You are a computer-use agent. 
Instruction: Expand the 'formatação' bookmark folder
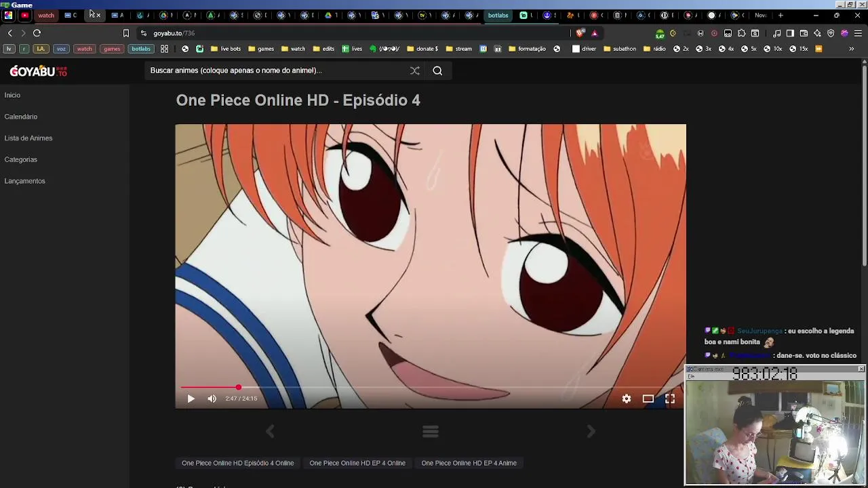coord(528,49)
